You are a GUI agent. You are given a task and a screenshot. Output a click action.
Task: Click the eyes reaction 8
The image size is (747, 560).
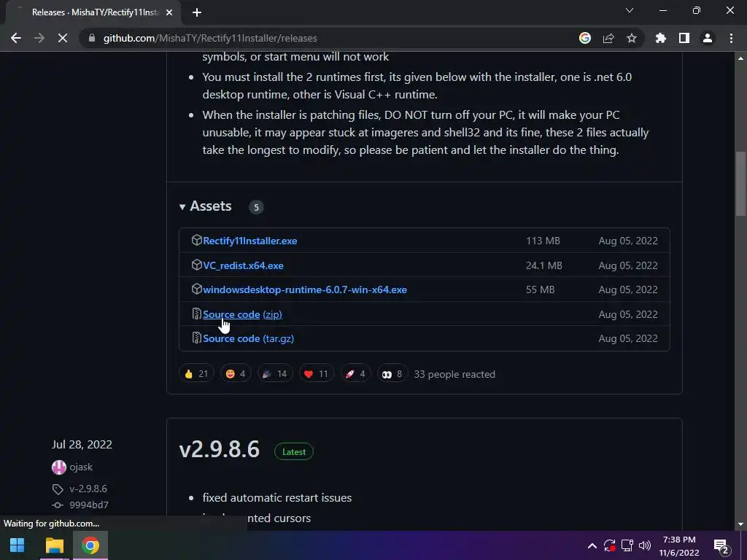(392, 374)
